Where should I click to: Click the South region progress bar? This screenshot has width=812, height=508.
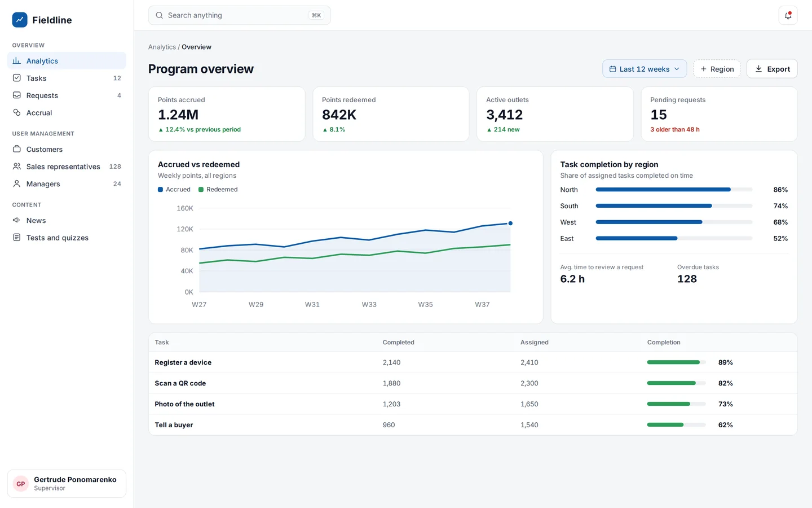point(674,206)
